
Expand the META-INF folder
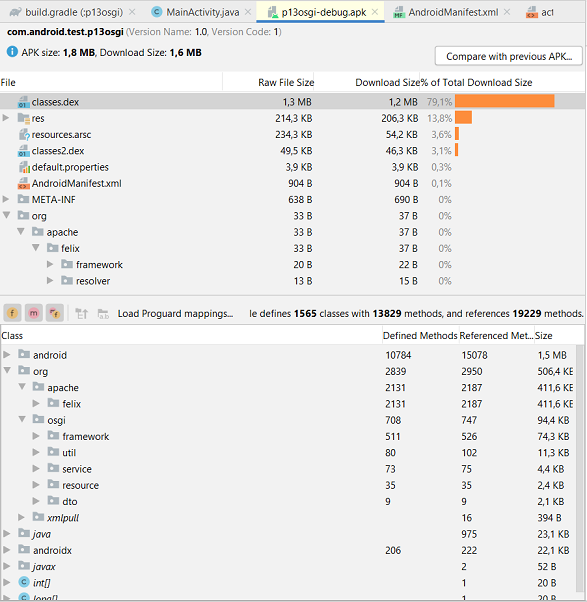tap(6, 199)
